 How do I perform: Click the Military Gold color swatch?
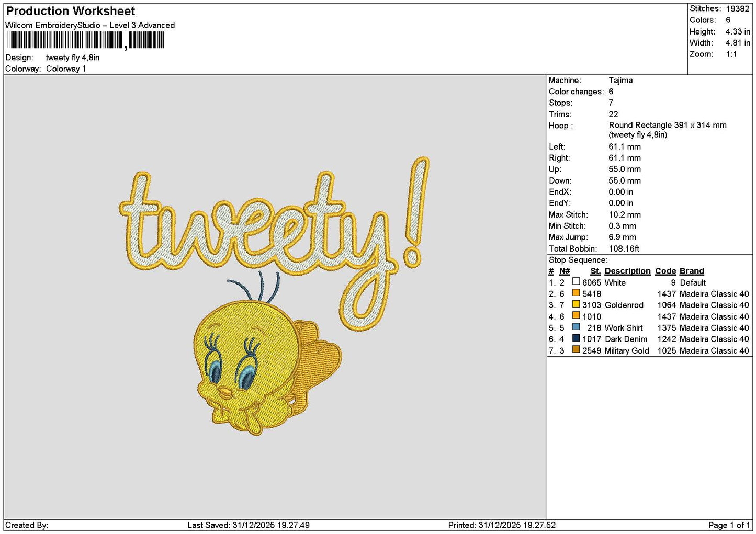coord(576,350)
